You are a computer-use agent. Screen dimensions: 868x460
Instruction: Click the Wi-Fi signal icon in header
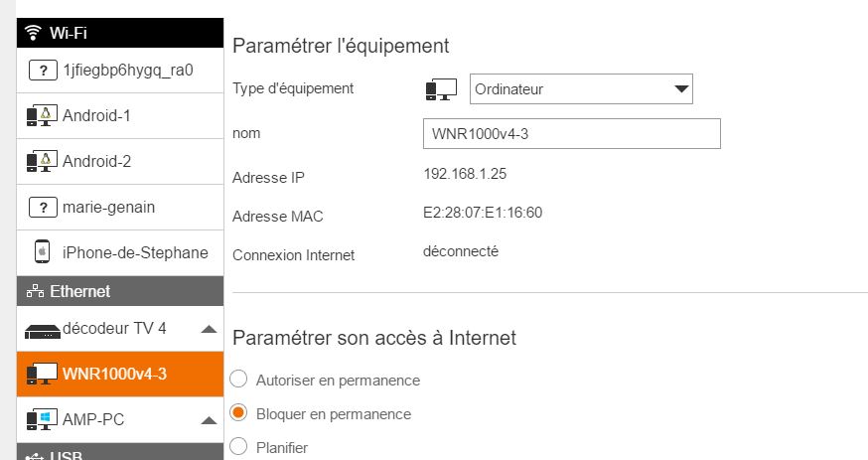[x=31, y=33]
